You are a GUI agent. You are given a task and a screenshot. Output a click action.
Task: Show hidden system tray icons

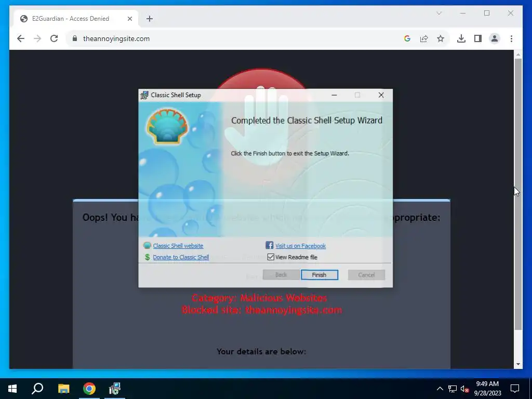440,389
